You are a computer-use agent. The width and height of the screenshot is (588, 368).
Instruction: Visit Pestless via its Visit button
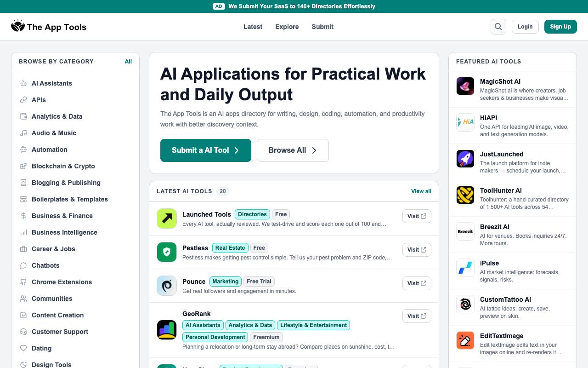[x=417, y=250]
